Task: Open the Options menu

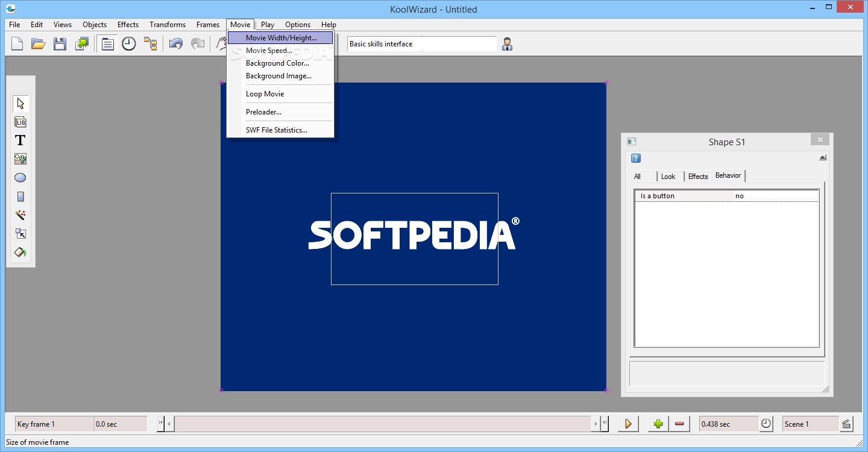Action: coord(298,25)
